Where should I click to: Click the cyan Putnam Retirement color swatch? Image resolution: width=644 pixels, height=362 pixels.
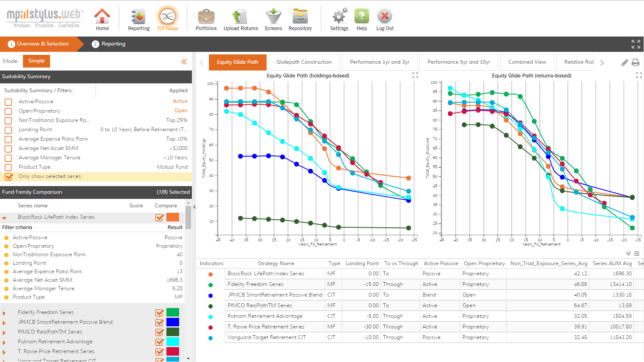pos(173,342)
